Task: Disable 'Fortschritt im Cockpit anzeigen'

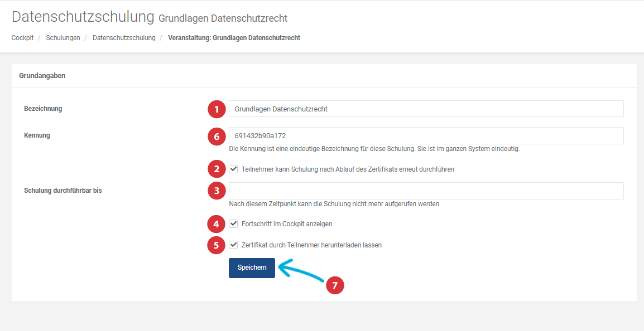Action: coord(233,223)
